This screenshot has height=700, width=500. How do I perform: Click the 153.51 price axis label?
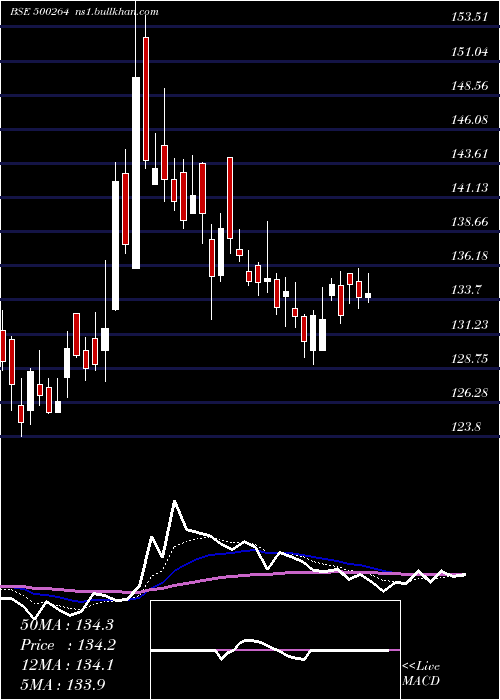coord(471,17)
